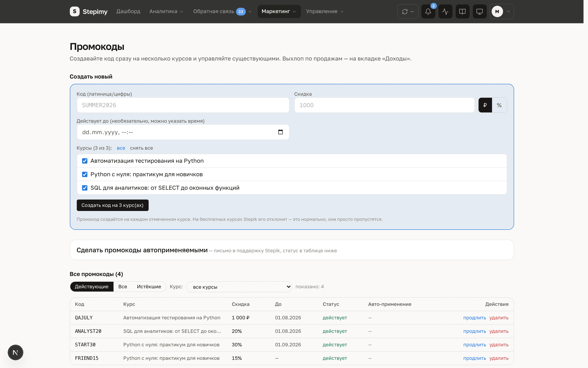Focus the promo code input SUMMER2026
The width and height of the screenshot is (588, 368).
(183, 105)
